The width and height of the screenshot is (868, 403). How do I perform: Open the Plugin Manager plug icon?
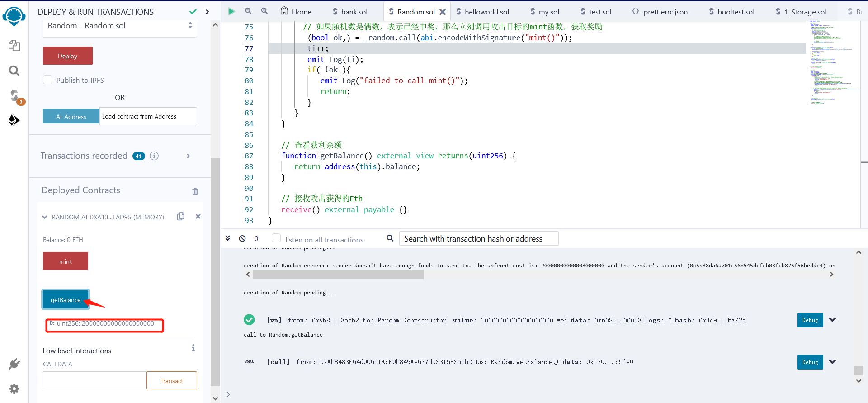click(x=14, y=364)
